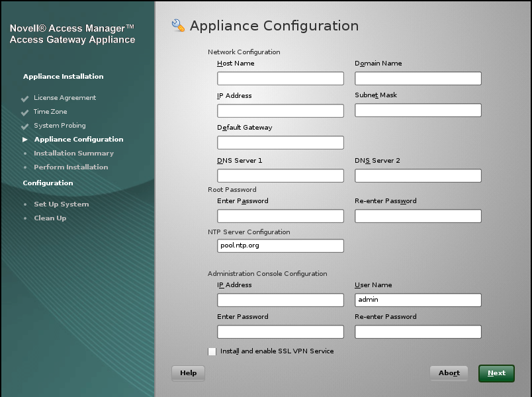Select License Agreement step in sidebar
The image size is (532, 397).
tap(65, 98)
